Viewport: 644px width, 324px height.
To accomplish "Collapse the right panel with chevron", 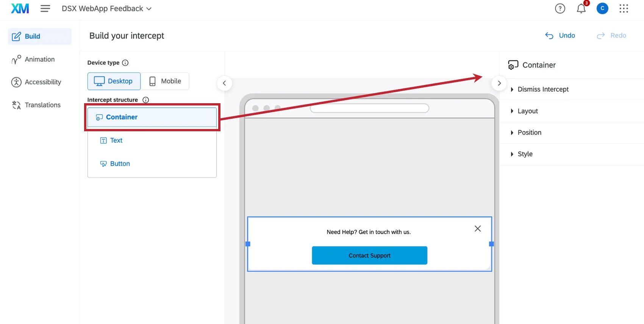I will 499,83.
